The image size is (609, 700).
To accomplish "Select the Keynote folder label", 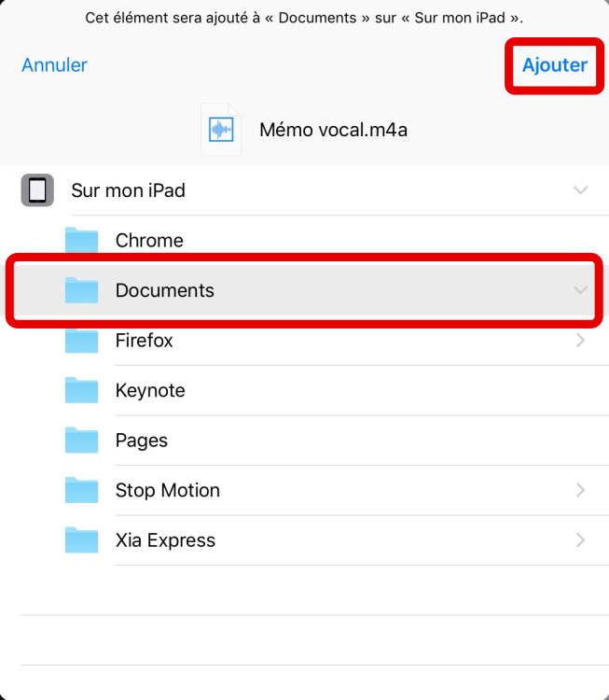I will click(x=150, y=390).
